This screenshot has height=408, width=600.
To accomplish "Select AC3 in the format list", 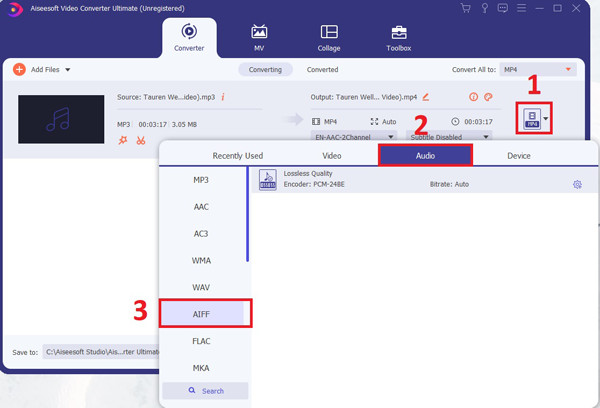I will tap(201, 233).
